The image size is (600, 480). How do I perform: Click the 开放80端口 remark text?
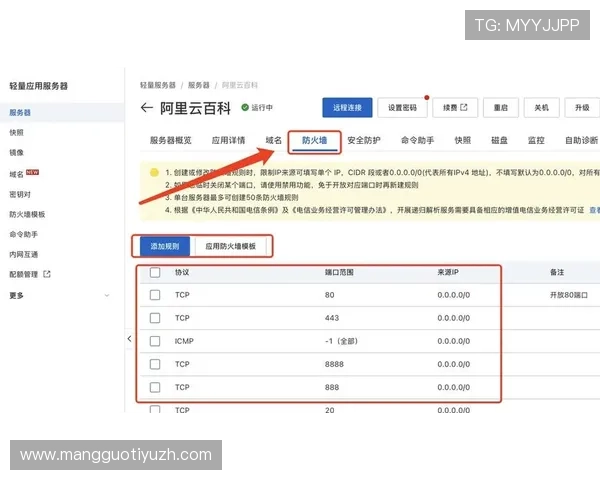coord(569,295)
